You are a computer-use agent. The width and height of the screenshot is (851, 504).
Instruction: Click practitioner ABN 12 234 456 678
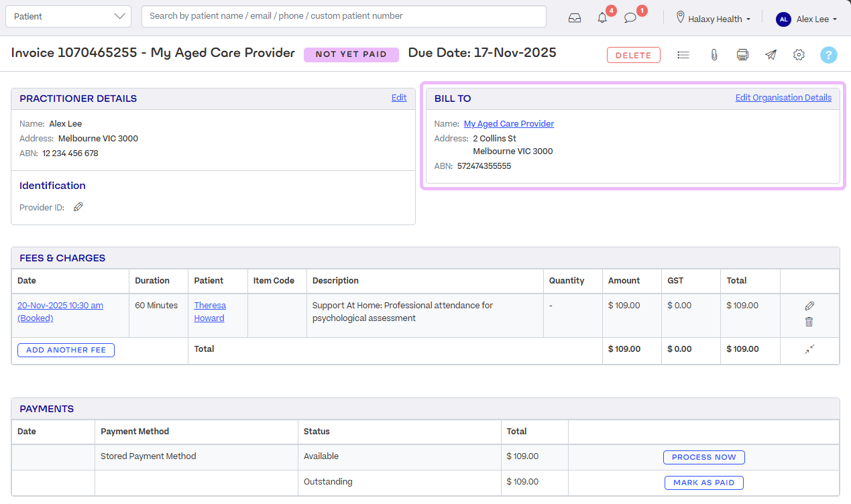coord(70,153)
